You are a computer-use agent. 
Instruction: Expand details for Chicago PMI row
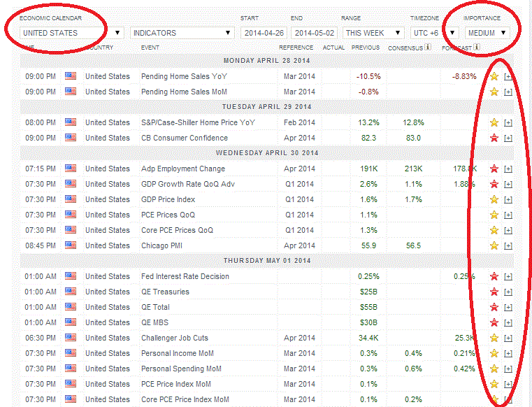pyautogui.click(x=508, y=246)
